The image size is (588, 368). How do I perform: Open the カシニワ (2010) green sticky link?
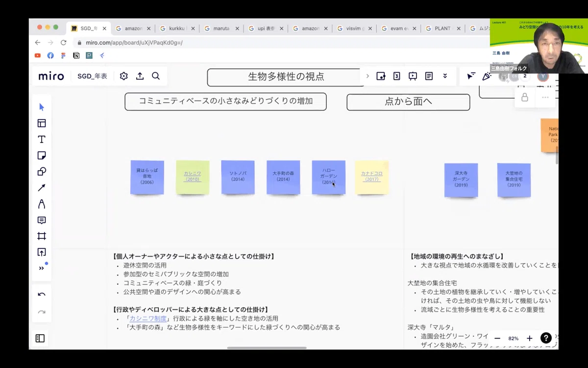(193, 177)
